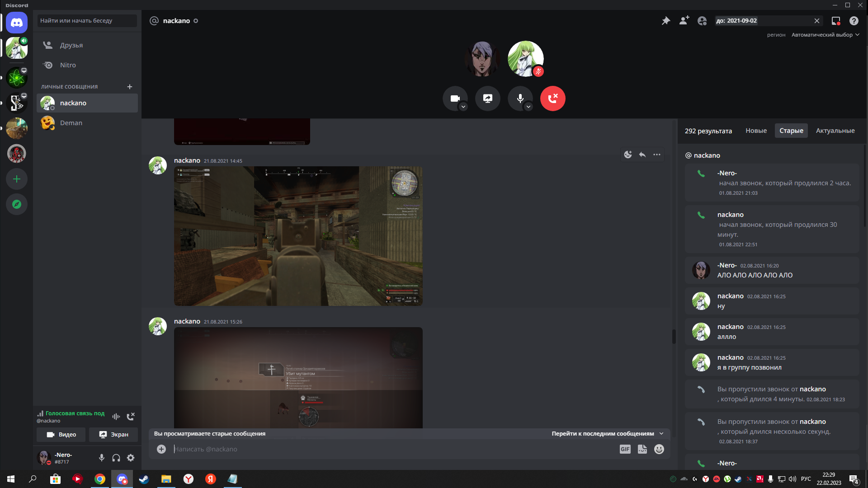Open Chrome from Windows taskbar
Viewport: 868px width, 488px height.
point(100,479)
